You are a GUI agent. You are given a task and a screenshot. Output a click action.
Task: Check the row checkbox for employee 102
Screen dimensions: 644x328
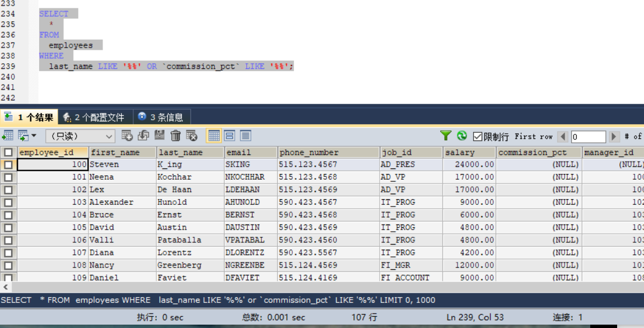coord(8,190)
